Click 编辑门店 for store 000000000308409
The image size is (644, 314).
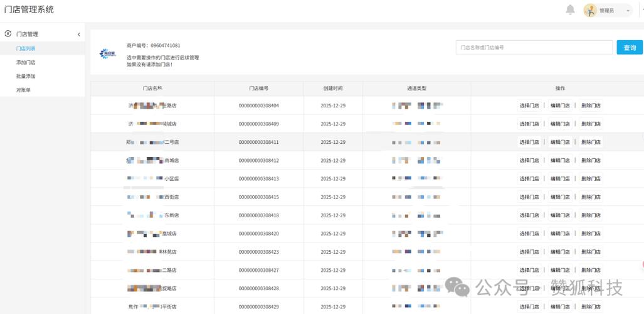pyautogui.click(x=560, y=124)
